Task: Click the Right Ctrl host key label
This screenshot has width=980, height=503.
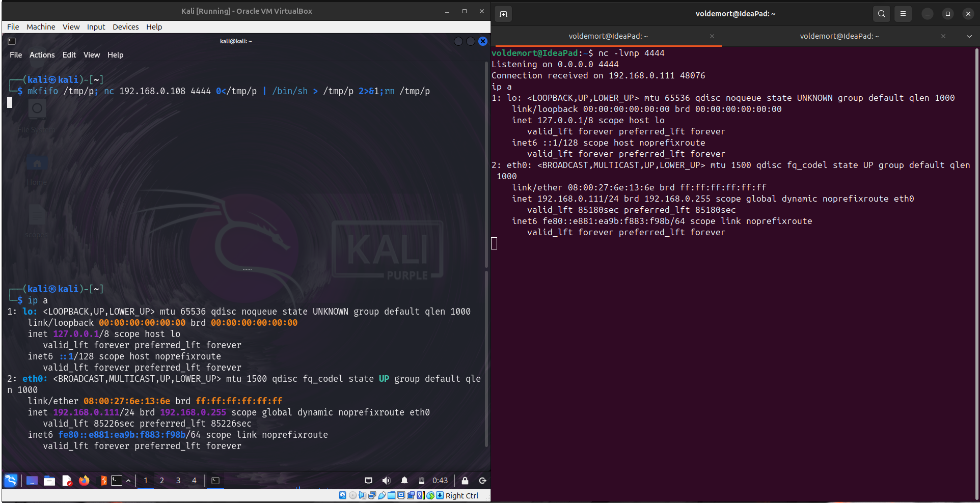Action: point(462,495)
